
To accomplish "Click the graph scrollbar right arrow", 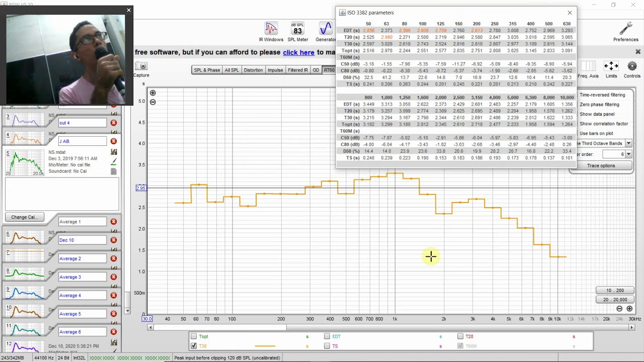I will click(x=632, y=327).
